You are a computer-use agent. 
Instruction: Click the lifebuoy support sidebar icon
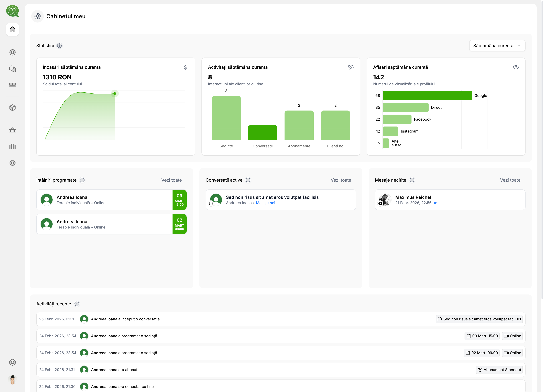[x=13, y=362]
